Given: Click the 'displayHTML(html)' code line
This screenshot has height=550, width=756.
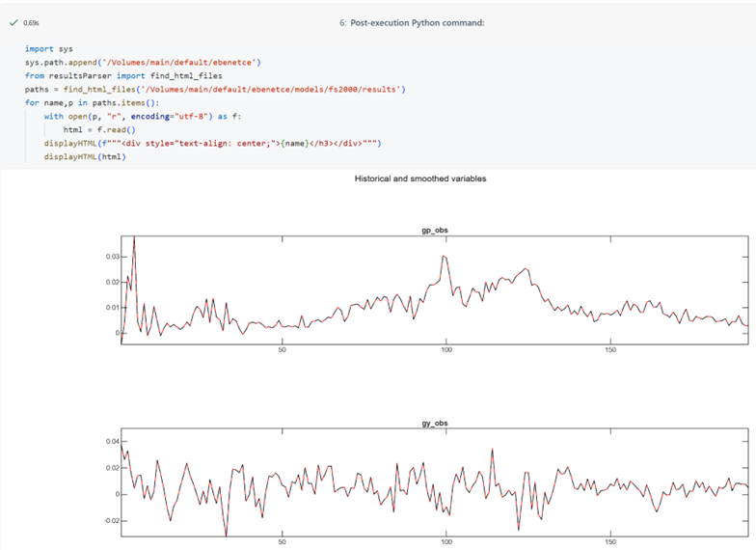Looking at the screenshot, I should click(85, 156).
